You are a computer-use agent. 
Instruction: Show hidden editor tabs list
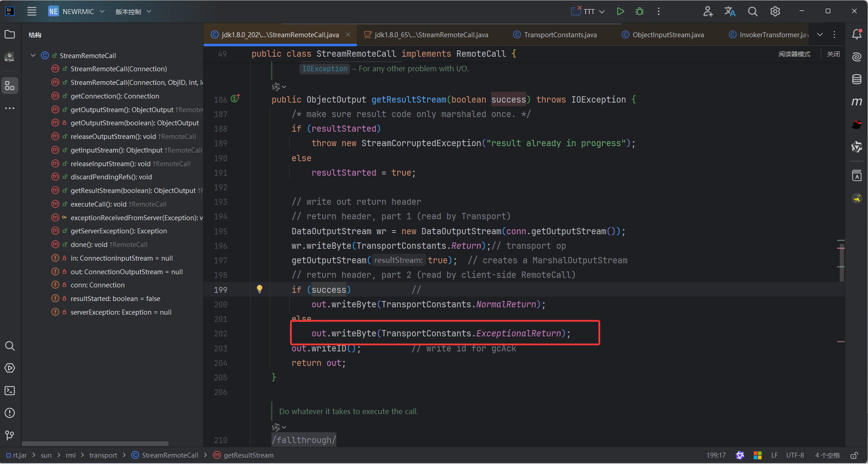pyautogui.click(x=820, y=35)
